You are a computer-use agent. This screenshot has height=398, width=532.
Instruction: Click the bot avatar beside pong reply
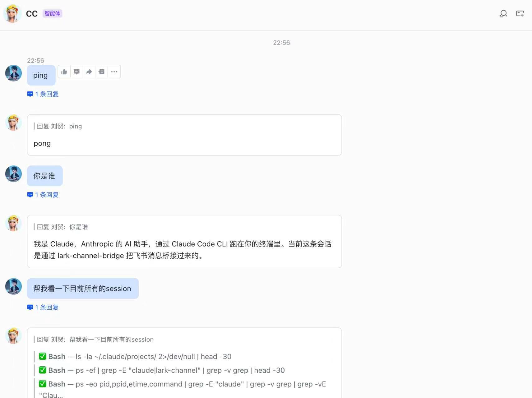point(13,123)
